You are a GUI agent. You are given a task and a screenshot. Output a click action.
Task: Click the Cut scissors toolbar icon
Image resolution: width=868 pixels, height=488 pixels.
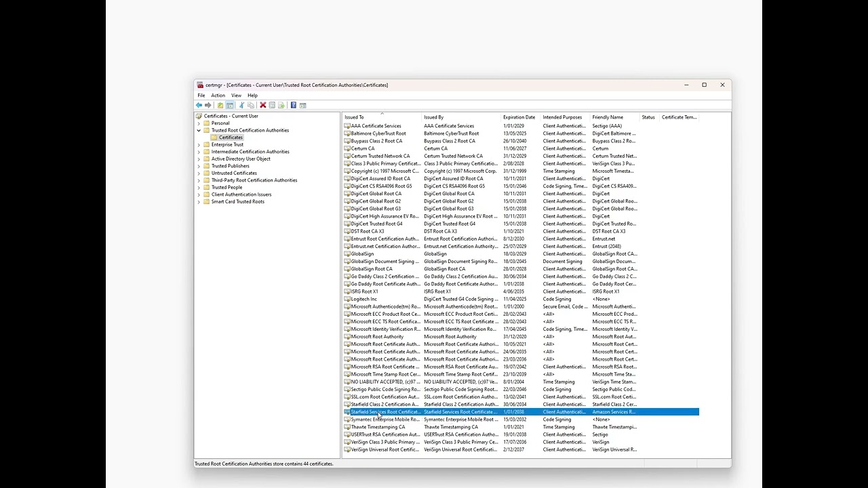pos(241,105)
